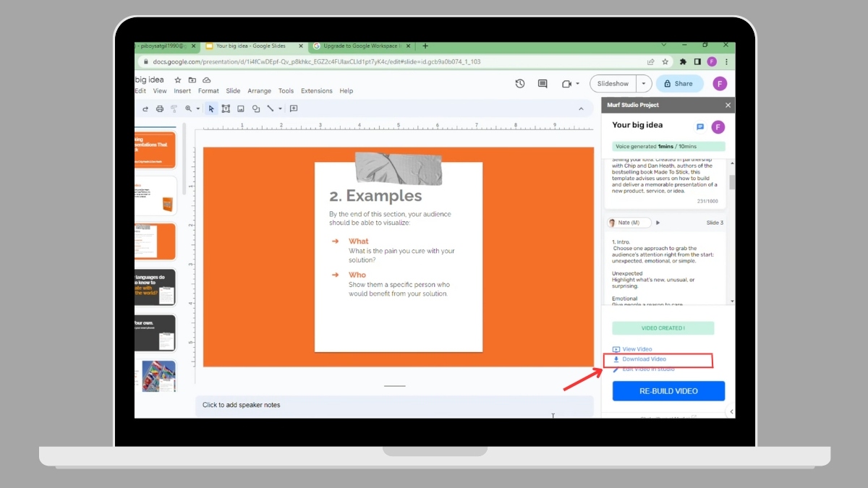The height and width of the screenshot is (488, 868).
Task: Click the add comment toolbar icon
Action: pyautogui.click(x=294, y=109)
